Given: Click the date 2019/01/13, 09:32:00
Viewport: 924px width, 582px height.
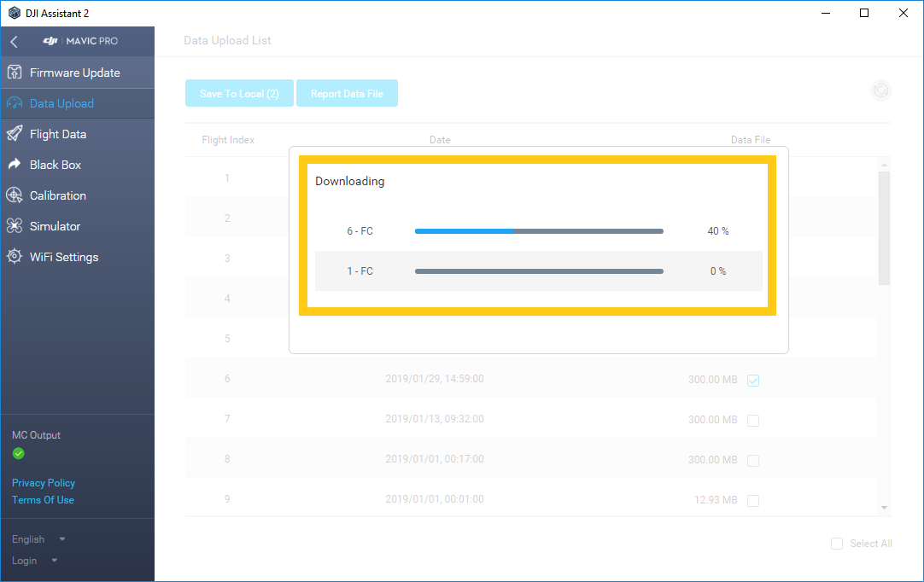Looking at the screenshot, I should click(435, 419).
